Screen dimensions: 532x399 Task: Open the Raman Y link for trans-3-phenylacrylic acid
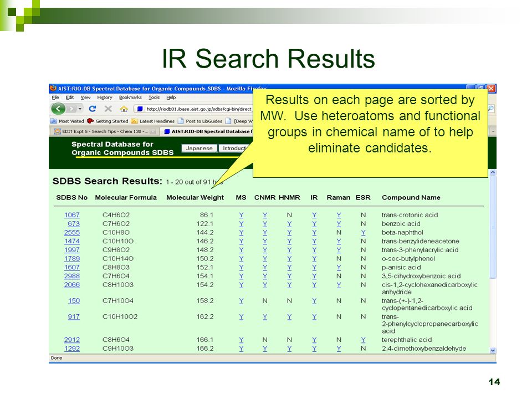(339, 250)
